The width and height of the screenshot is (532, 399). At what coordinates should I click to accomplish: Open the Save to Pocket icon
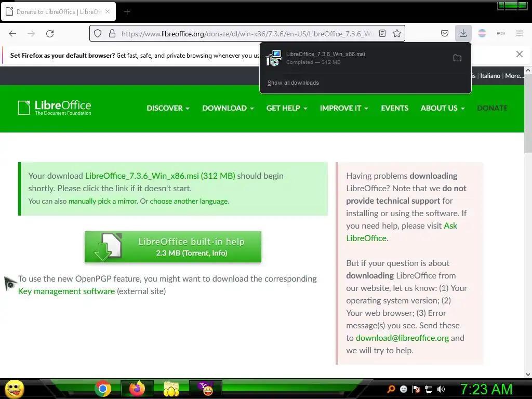[445, 34]
